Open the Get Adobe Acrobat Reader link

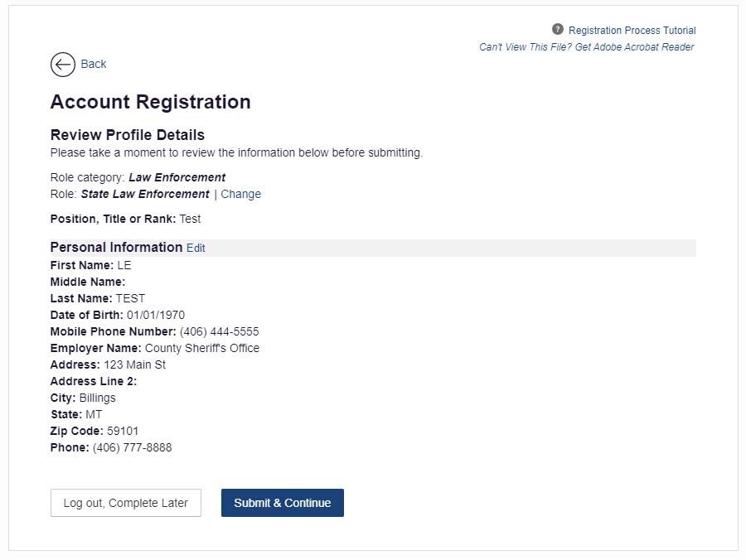tap(587, 47)
